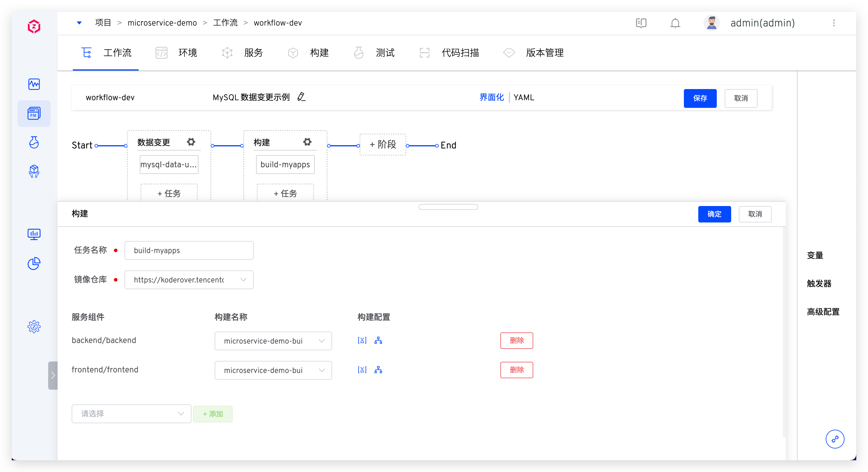Open the 请选择 service component dropdown
The width and height of the screenshot is (868, 472).
pyautogui.click(x=131, y=414)
